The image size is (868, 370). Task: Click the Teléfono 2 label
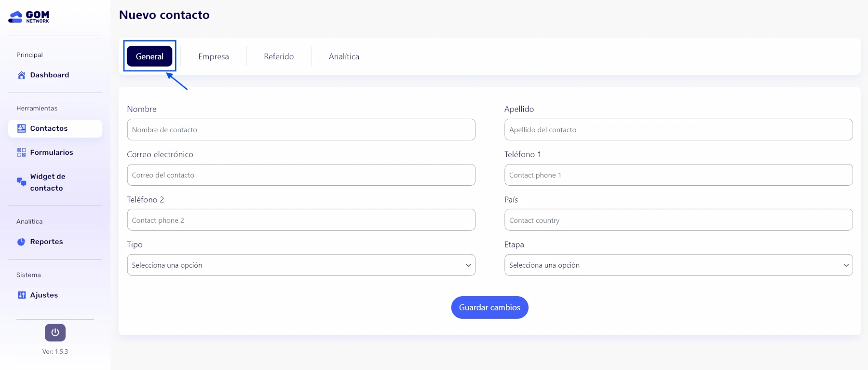pyautogui.click(x=146, y=200)
